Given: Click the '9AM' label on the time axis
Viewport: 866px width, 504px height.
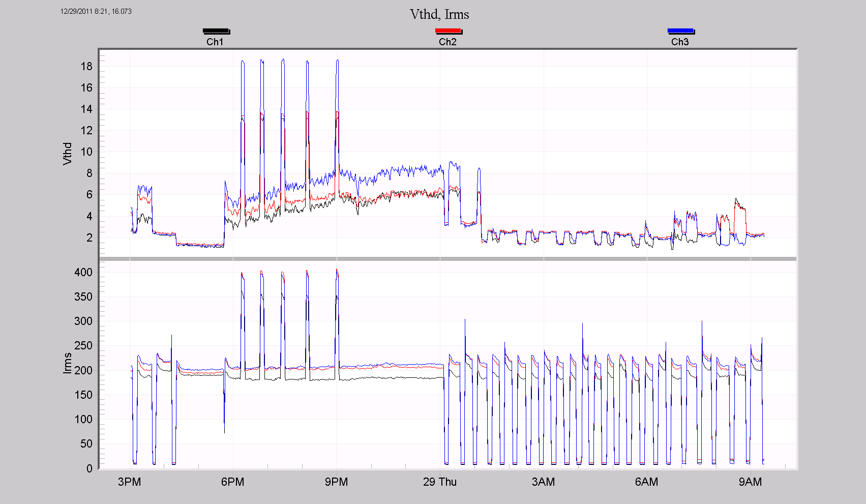Looking at the screenshot, I should click(x=751, y=482).
